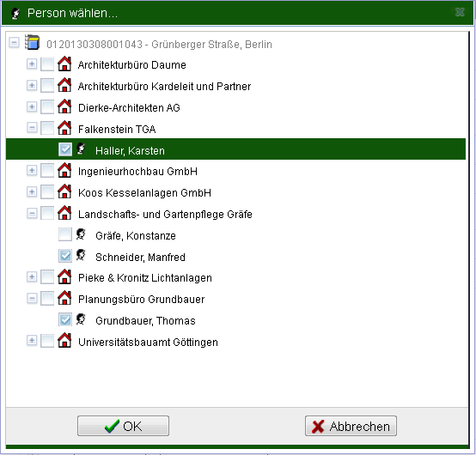The height and width of the screenshot is (455, 476).
Task: Collapse the root Grünberger Straße project node
Action: pos(14,42)
